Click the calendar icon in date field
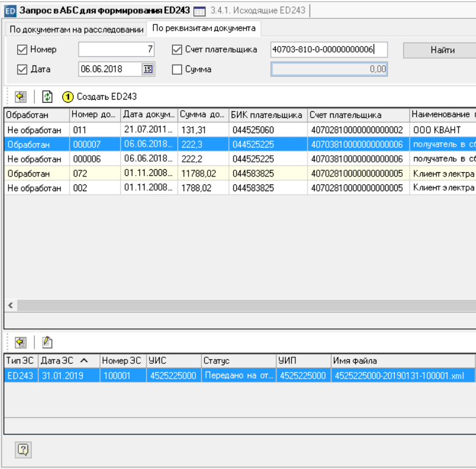476x469 pixels. coord(148,70)
